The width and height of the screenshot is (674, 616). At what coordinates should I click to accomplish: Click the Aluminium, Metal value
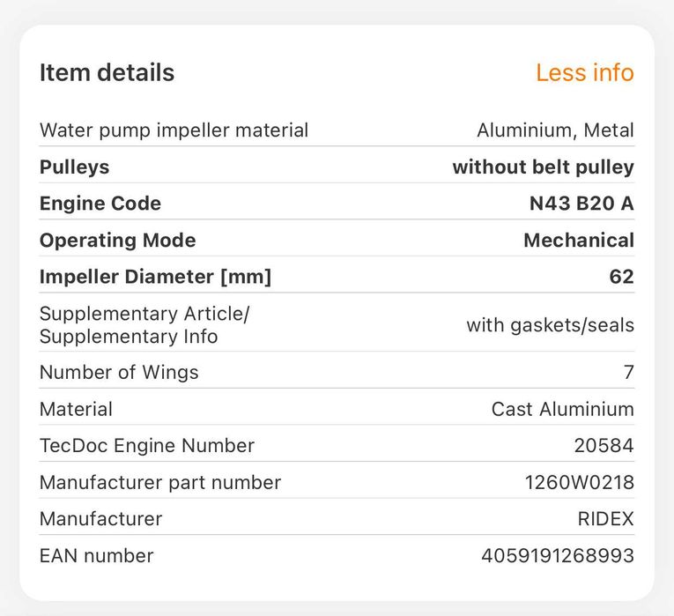[555, 130]
